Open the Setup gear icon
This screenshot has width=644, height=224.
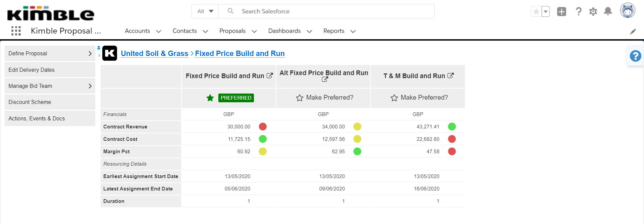593,12
